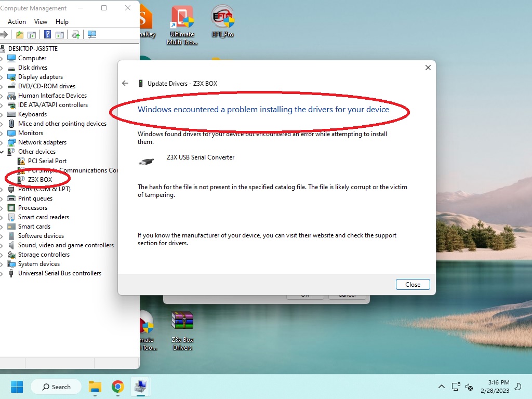
Task: Close Update Drivers dialog with X
Action: point(428,68)
